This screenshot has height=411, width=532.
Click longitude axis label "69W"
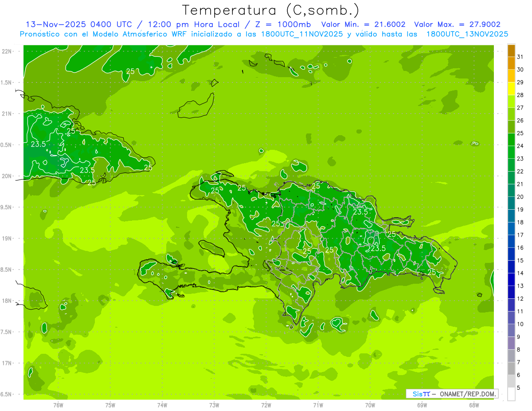[x=422, y=405]
